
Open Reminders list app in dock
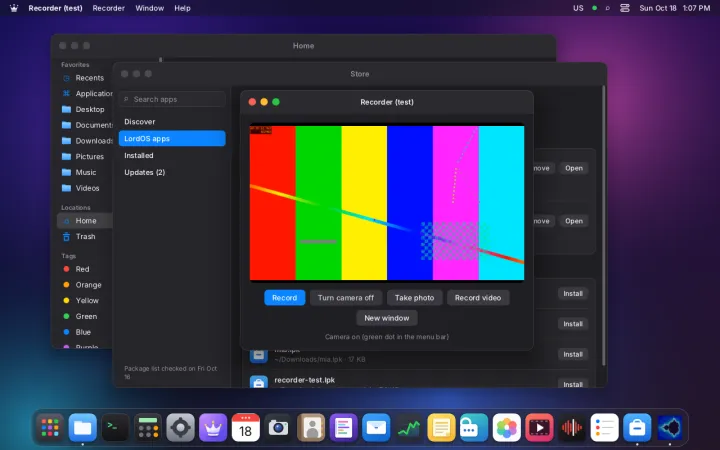[x=604, y=428]
